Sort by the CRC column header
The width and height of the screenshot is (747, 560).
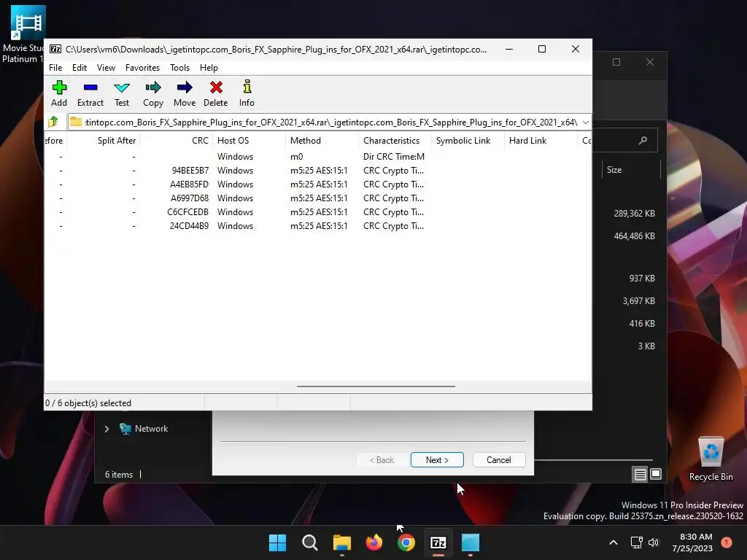click(177, 141)
